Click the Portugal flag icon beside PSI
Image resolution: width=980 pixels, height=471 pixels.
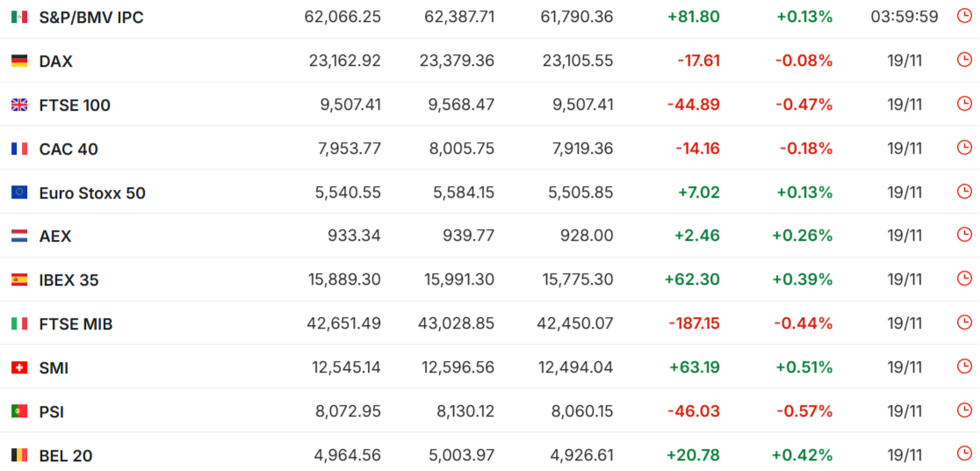19,411
